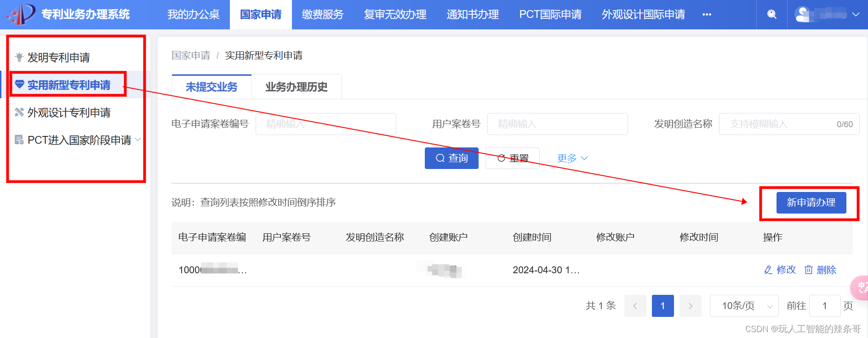
Task: Click the 查询 search button
Action: point(451,158)
